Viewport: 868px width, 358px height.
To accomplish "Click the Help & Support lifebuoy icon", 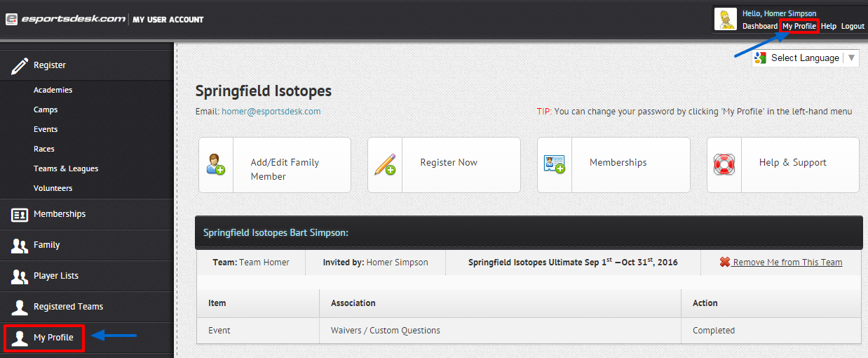I will pyautogui.click(x=724, y=165).
